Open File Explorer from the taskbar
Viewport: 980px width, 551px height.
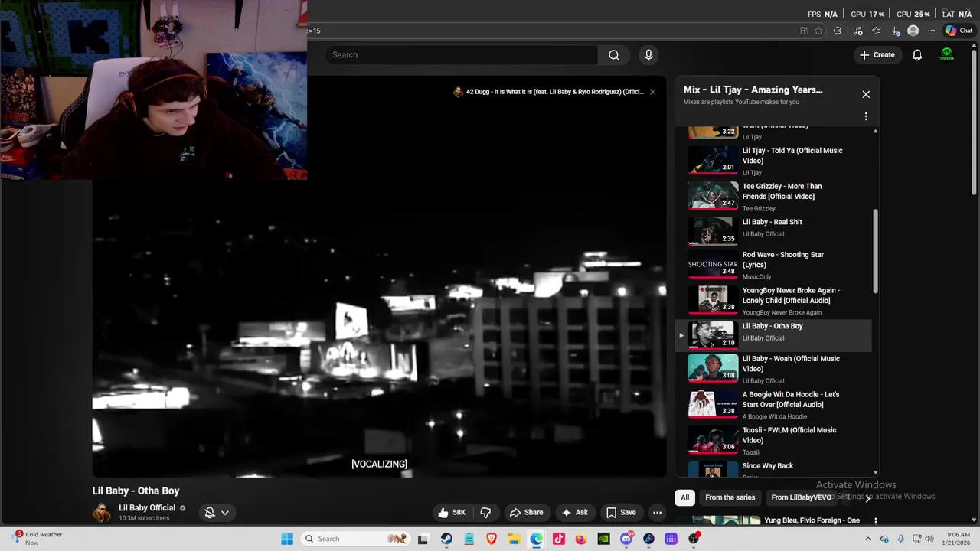(x=514, y=539)
